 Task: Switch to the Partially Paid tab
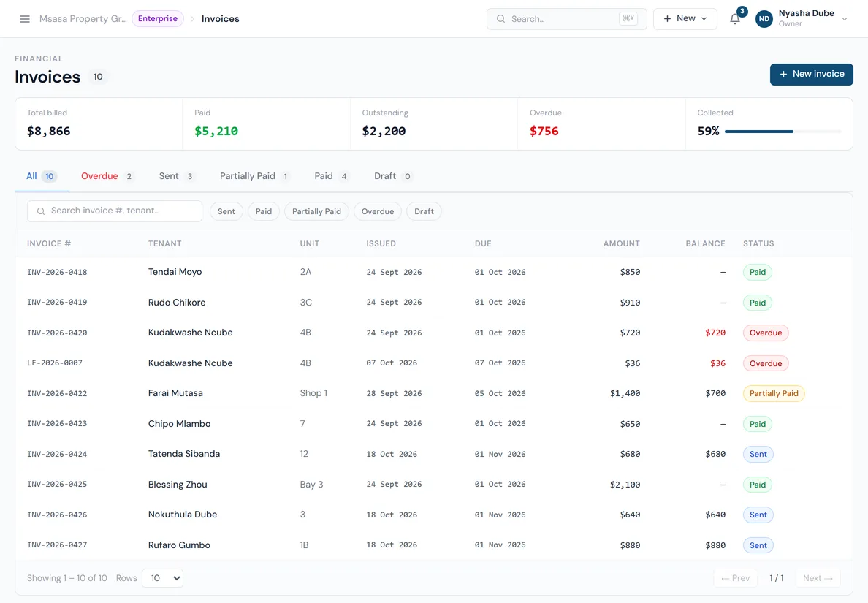point(255,176)
